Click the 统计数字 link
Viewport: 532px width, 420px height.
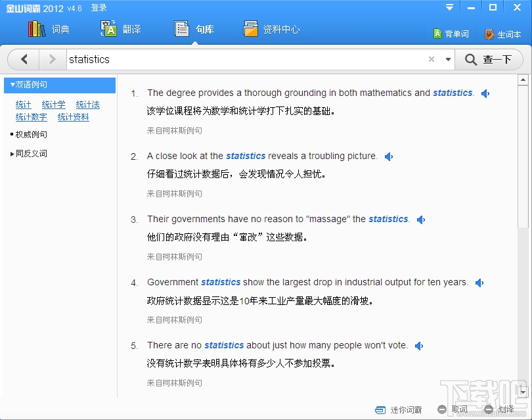click(x=32, y=117)
